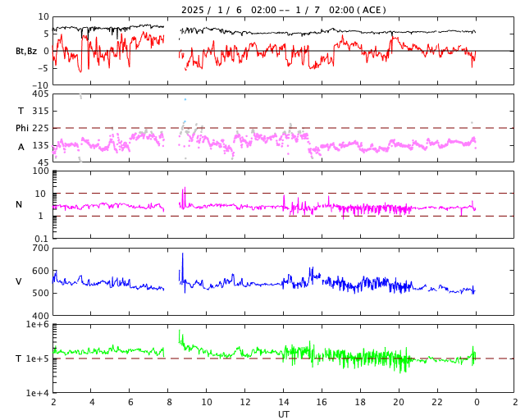The height and width of the screenshot is (420, 525).
Task: Click the '1e+4' temperature tick label
Action: (x=38, y=393)
